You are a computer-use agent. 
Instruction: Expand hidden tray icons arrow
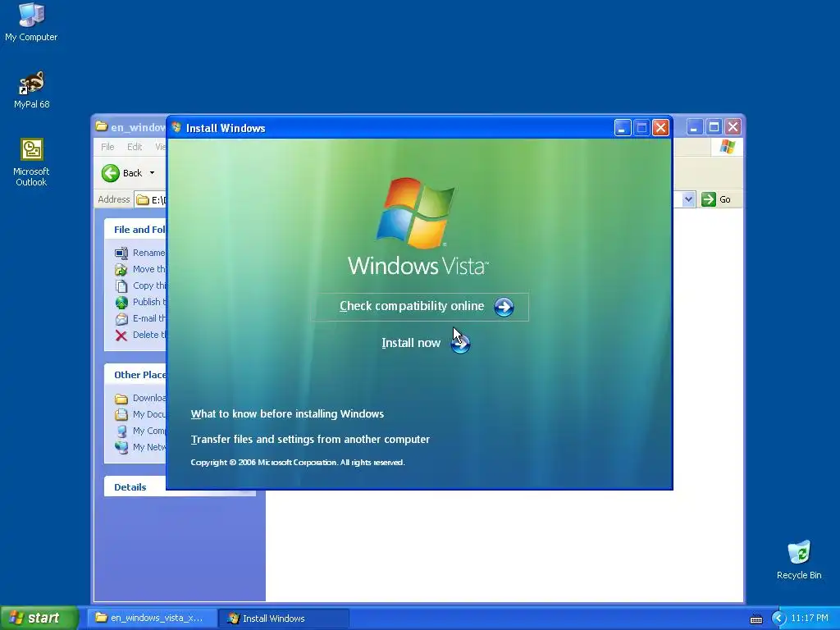779,619
